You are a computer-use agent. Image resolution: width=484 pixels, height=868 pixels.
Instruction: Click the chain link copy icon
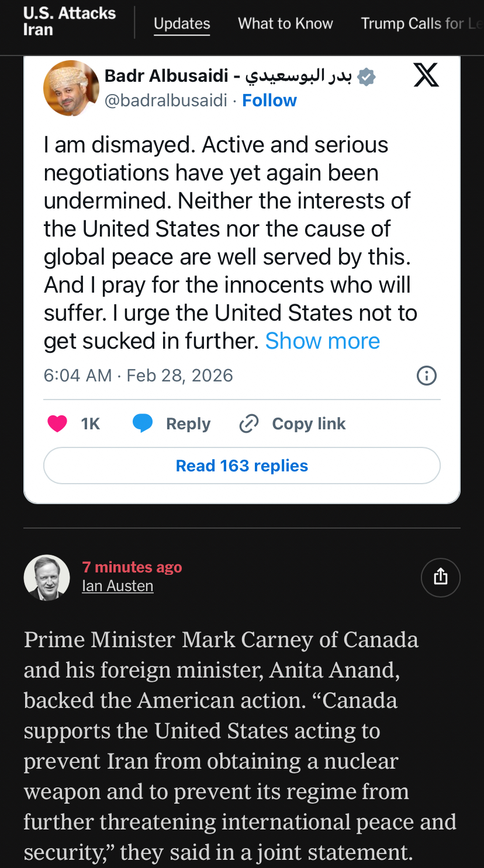249,423
